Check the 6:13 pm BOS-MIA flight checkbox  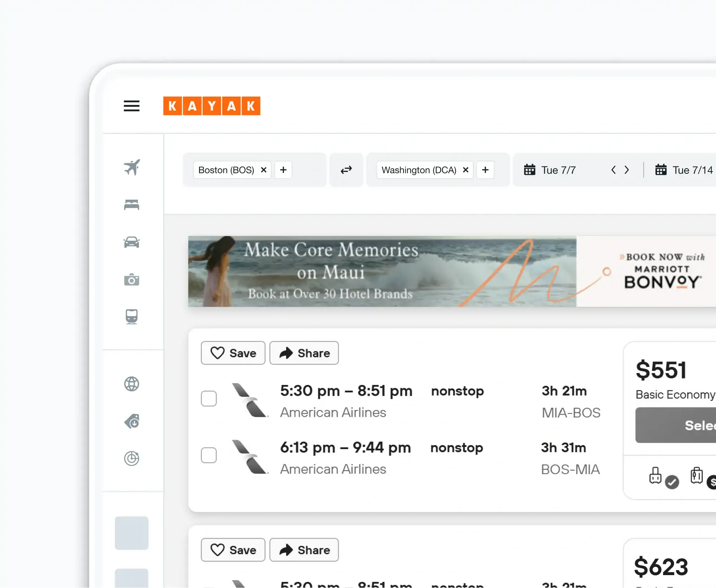click(209, 455)
